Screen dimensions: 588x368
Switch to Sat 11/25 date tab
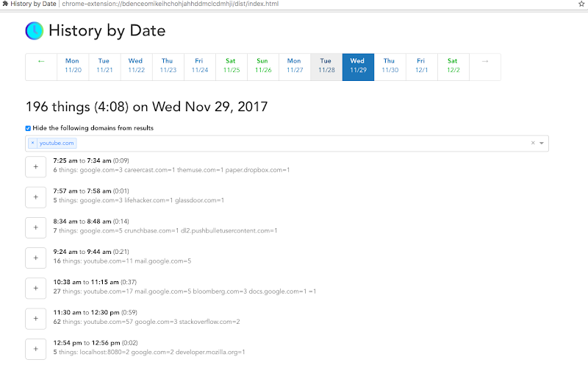(231, 67)
